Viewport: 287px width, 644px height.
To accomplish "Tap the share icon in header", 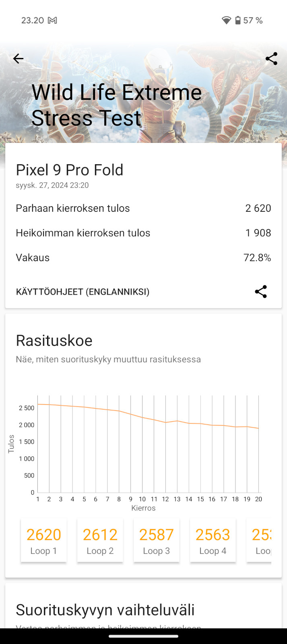I will tap(271, 59).
